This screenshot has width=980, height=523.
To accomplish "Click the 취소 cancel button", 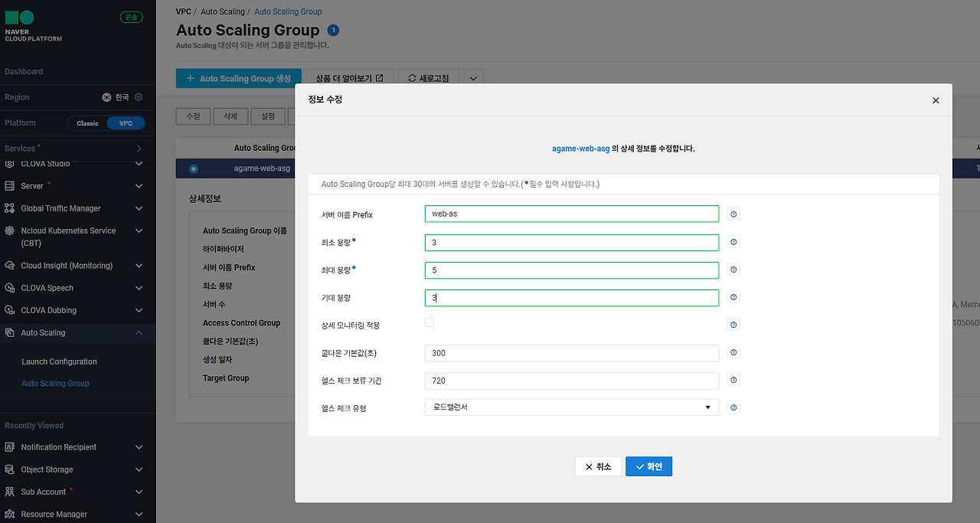I will (x=598, y=466).
